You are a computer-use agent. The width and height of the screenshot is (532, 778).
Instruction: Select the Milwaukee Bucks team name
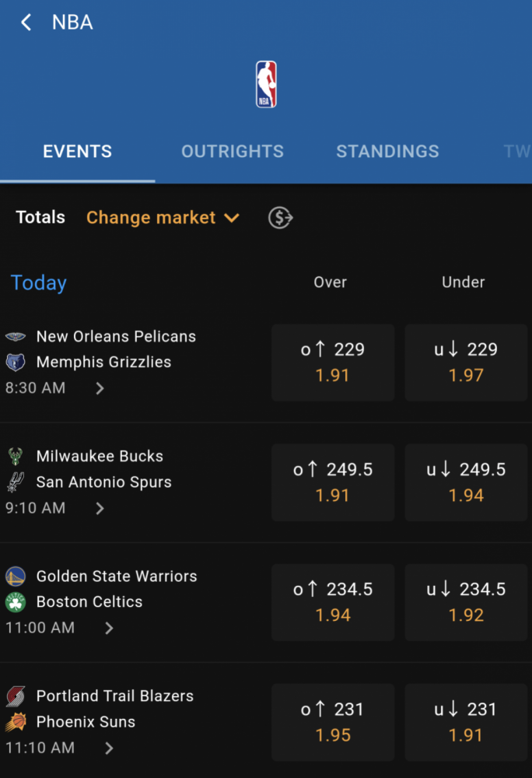tap(100, 457)
